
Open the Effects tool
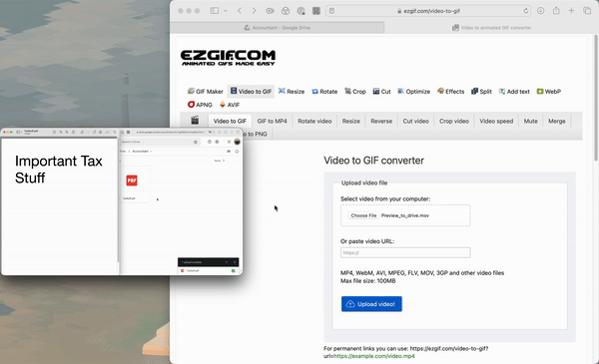coord(451,92)
